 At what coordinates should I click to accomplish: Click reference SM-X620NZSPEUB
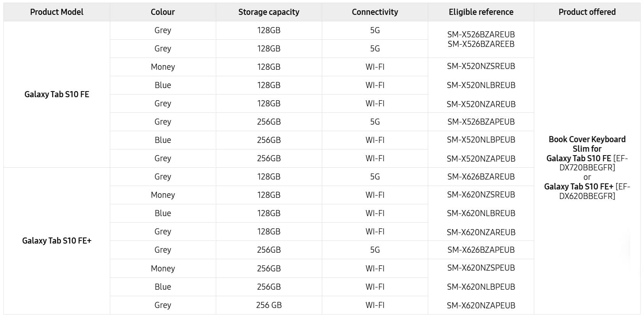click(x=481, y=268)
